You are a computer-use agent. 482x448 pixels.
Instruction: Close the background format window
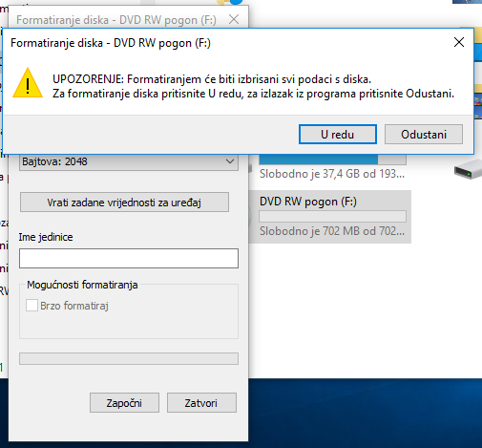pos(234,20)
